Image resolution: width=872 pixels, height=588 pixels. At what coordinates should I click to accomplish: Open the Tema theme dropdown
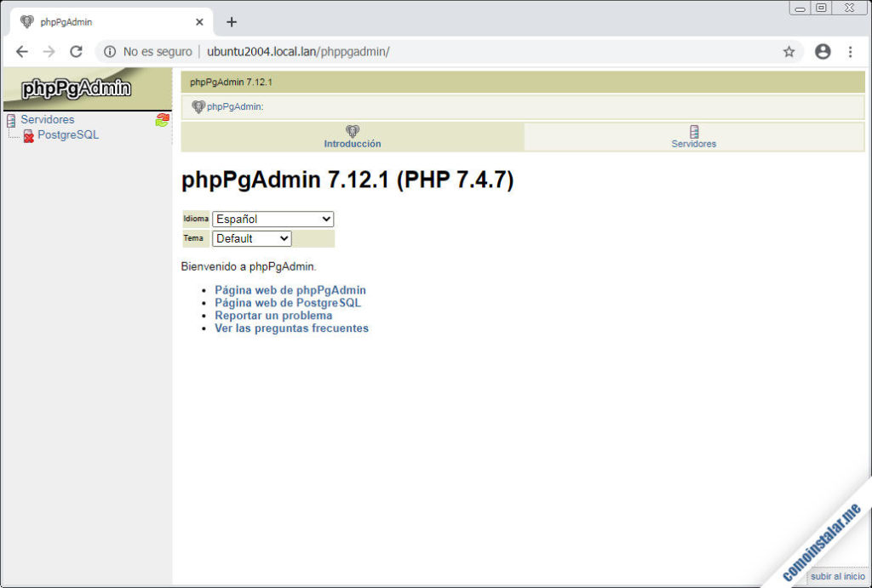click(251, 238)
